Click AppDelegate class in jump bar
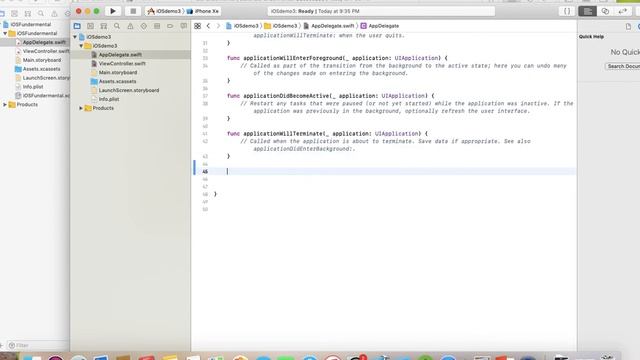Viewport: 640px width, 360px height. pyautogui.click(x=380, y=26)
